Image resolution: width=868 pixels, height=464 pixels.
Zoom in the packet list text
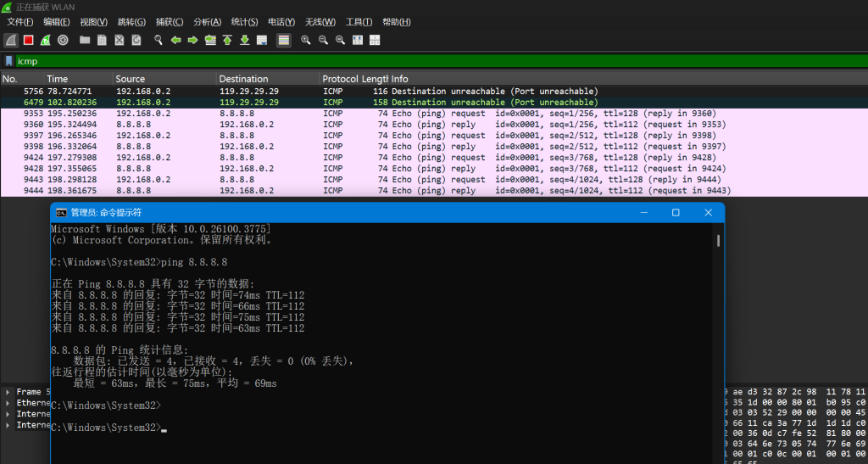tap(305, 40)
